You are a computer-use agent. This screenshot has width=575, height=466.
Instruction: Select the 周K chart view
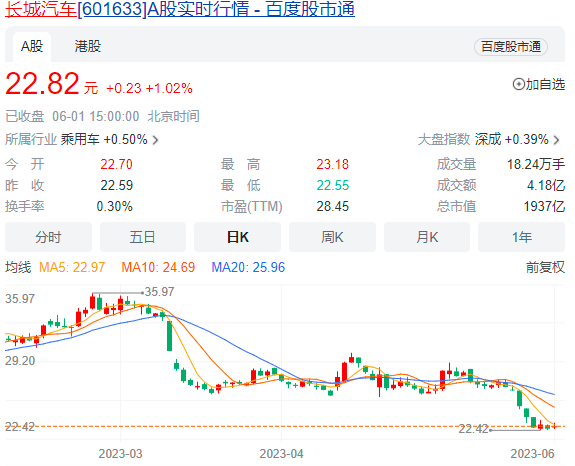333,237
